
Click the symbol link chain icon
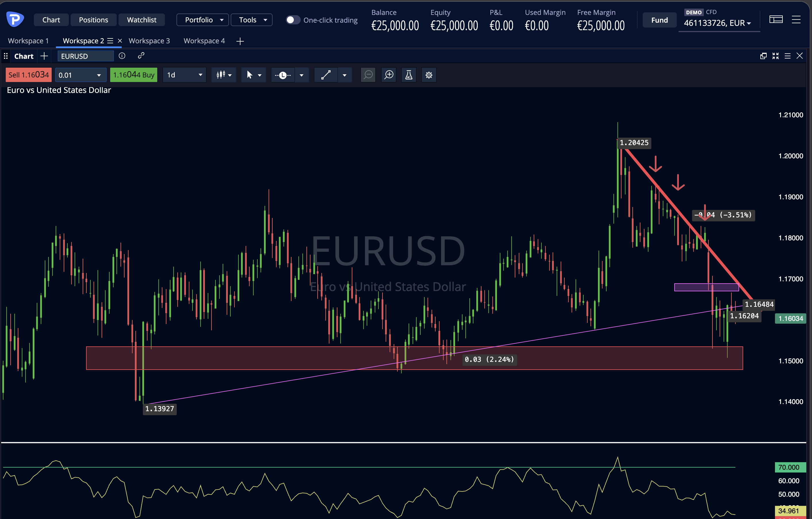tap(141, 56)
